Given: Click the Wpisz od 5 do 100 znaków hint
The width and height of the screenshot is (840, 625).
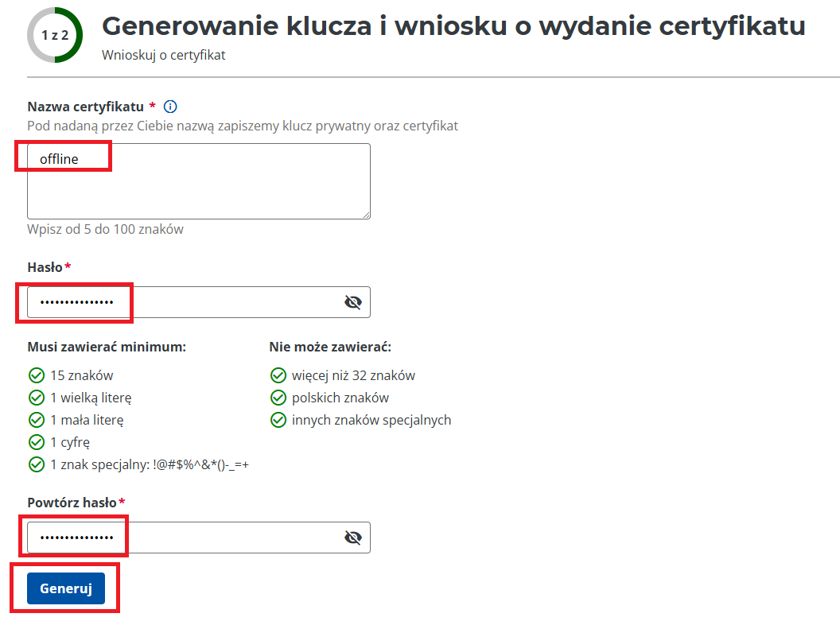Looking at the screenshot, I should coord(105,230).
